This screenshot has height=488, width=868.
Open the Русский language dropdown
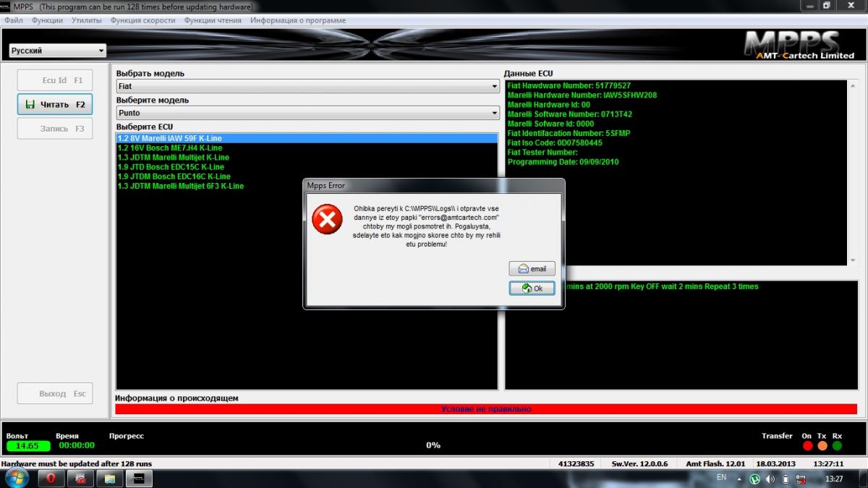point(57,51)
